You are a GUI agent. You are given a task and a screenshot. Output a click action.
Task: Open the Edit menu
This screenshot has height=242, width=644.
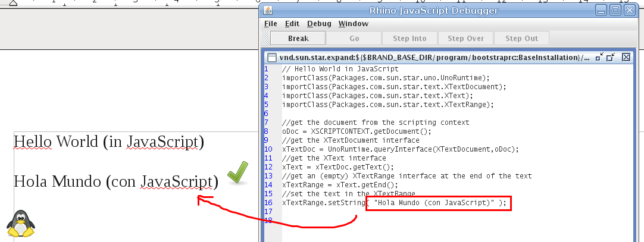click(292, 24)
